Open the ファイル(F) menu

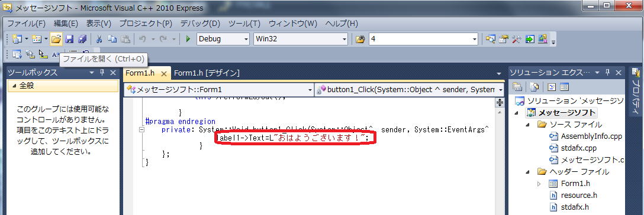27,24
